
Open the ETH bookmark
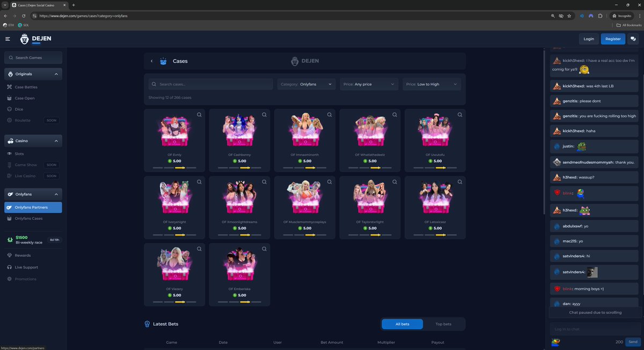(x=9, y=25)
